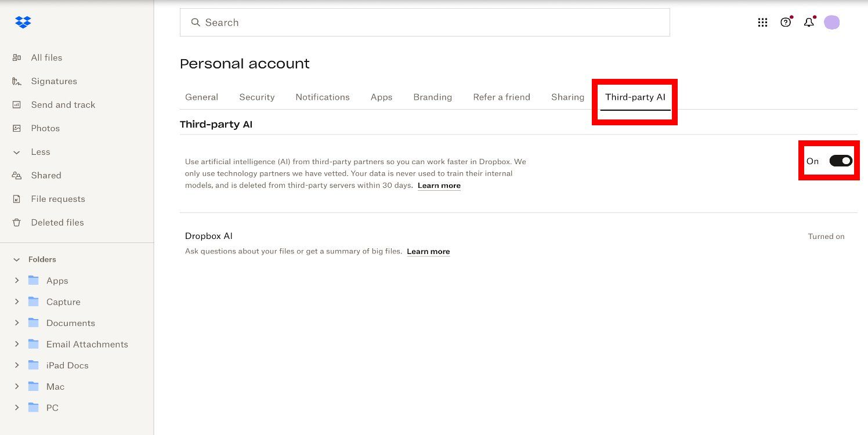Click the Documents folder icon
Viewport: 868px width, 435px height.
pyautogui.click(x=34, y=323)
